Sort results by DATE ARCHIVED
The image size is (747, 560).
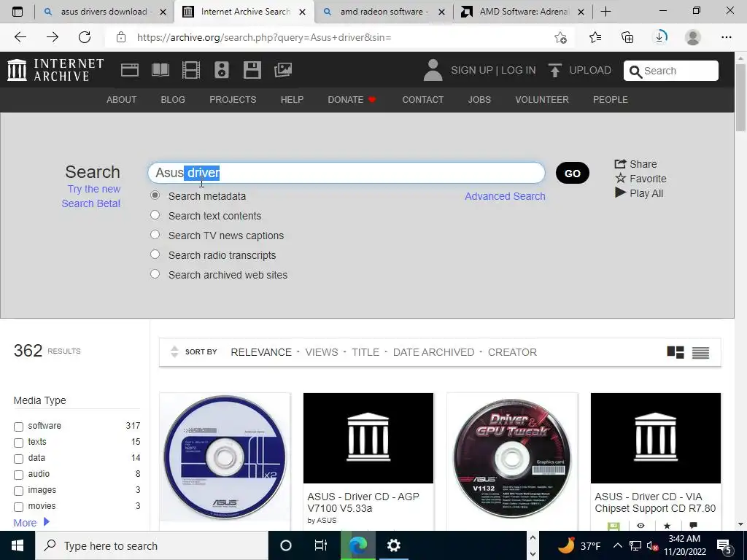(433, 352)
